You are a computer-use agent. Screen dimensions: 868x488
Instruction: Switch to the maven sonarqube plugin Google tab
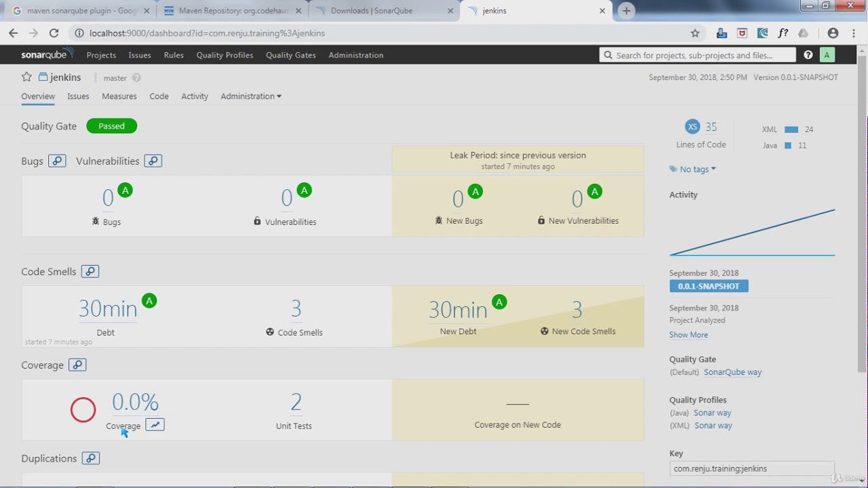click(x=81, y=11)
